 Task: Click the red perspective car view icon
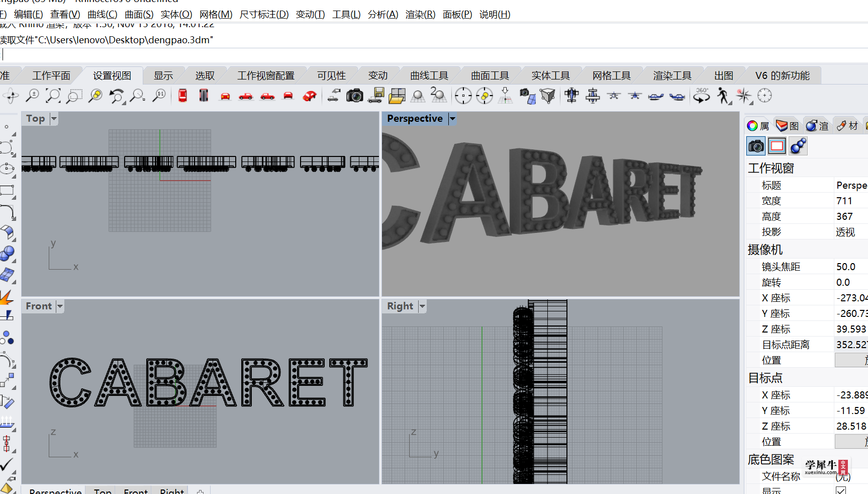310,96
